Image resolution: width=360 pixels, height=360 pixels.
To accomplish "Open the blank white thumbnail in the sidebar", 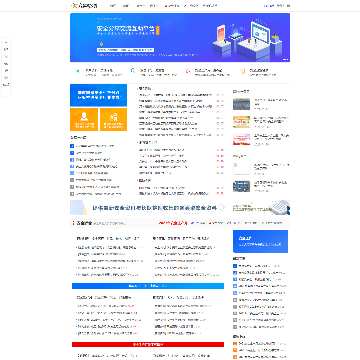I will point(242,169).
